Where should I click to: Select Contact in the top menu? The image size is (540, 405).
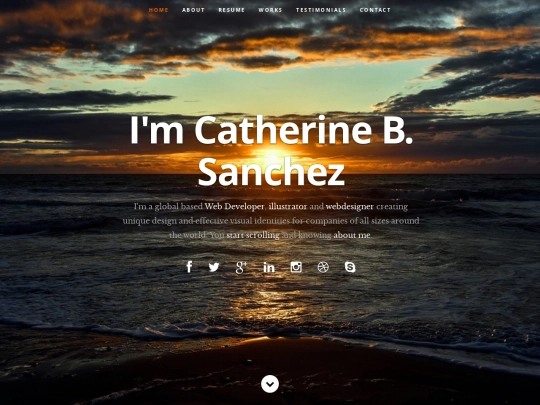pos(375,10)
